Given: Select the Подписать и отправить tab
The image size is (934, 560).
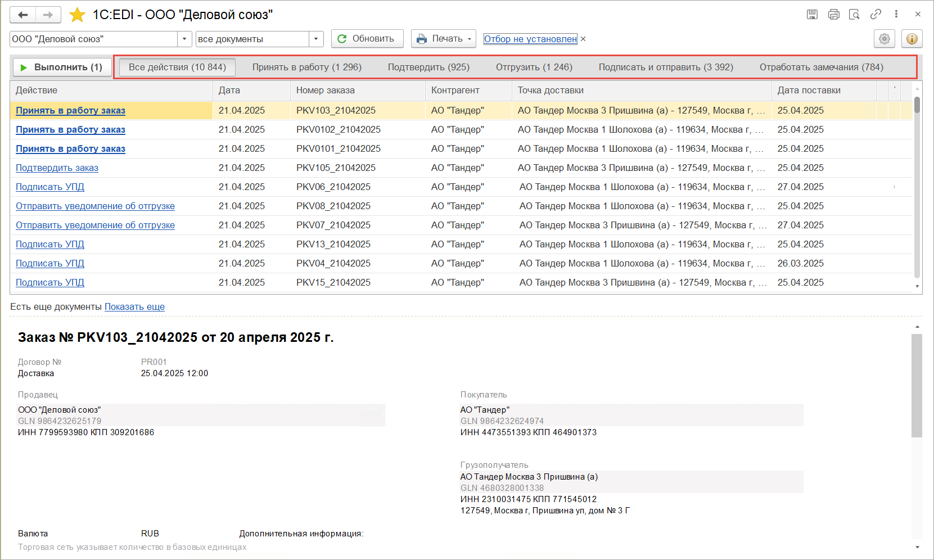Looking at the screenshot, I should (x=665, y=67).
